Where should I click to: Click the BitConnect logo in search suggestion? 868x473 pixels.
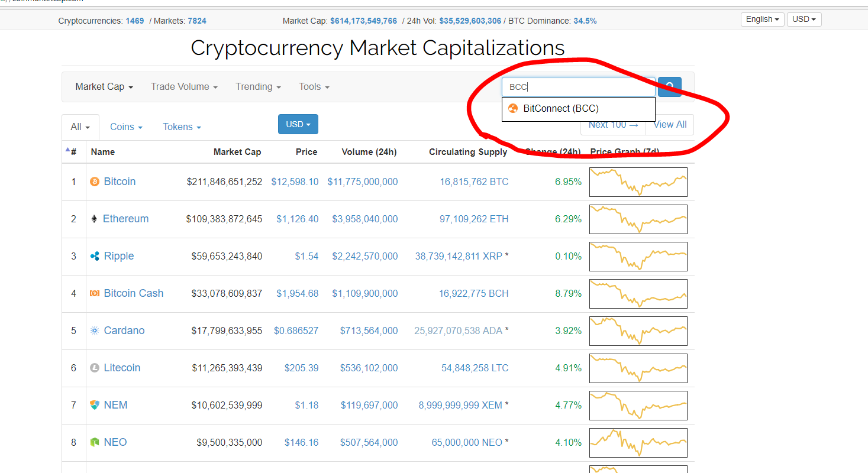point(513,108)
